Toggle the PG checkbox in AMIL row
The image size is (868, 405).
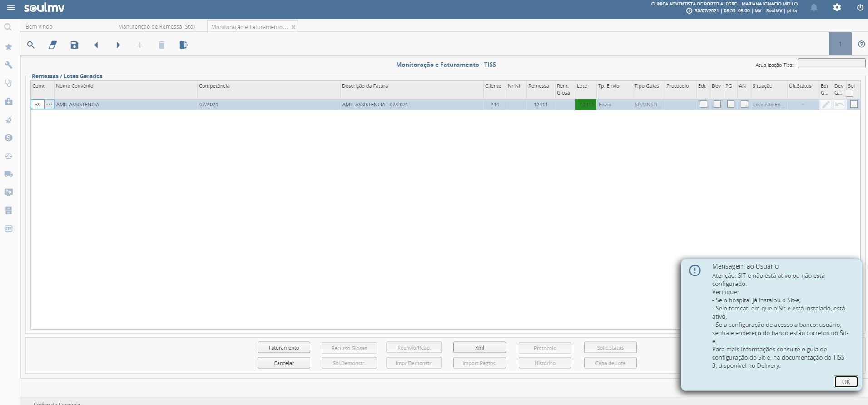tap(731, 104)
